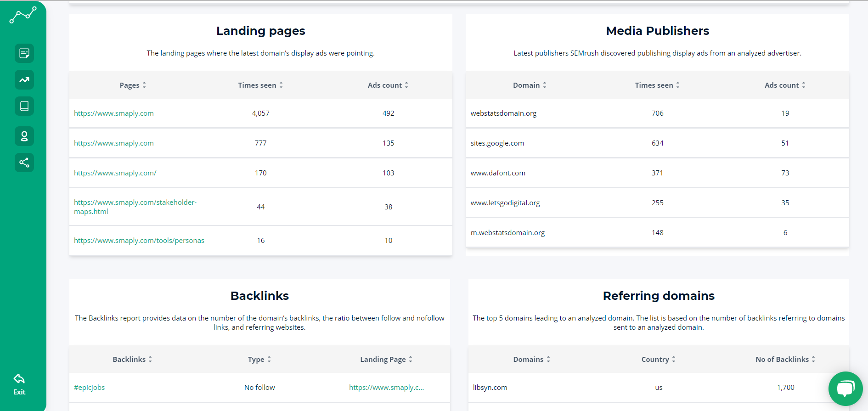Sort Referring domains by Country

[658, 360]
